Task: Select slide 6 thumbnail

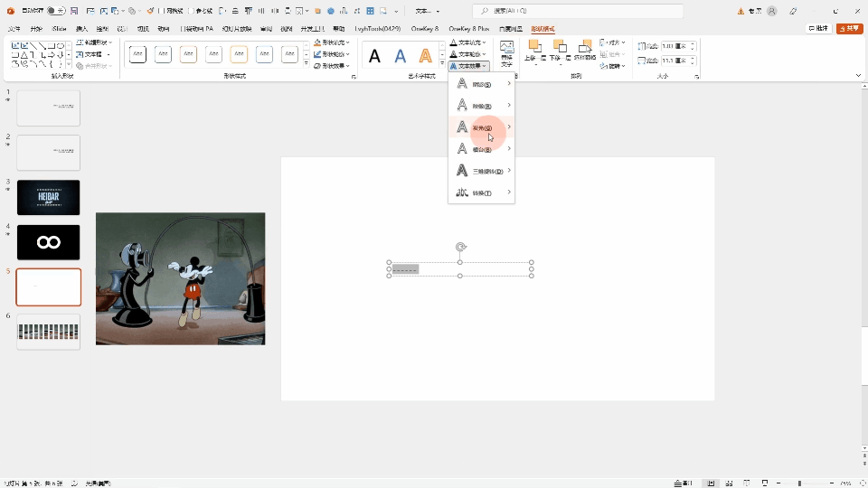Action: (48, 332)
